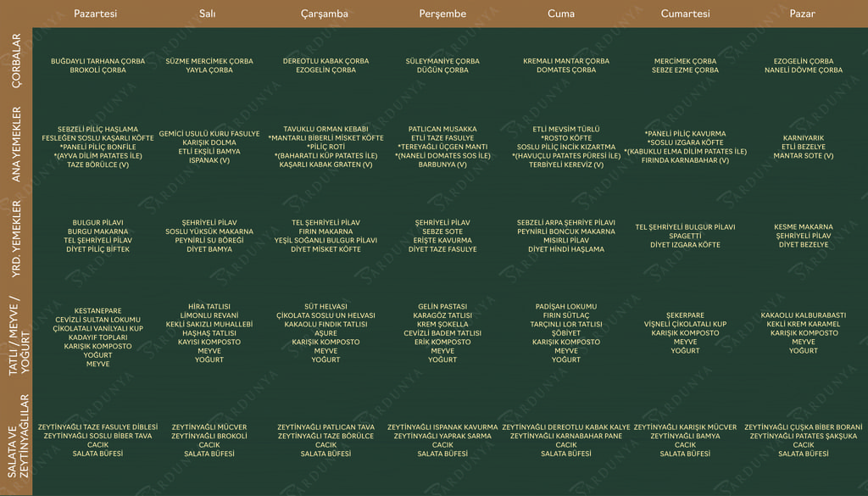Pick SPAGETTİ in the Saturday side dishes
The height and width of the screenshot is (496, 868).
(685, 236)
